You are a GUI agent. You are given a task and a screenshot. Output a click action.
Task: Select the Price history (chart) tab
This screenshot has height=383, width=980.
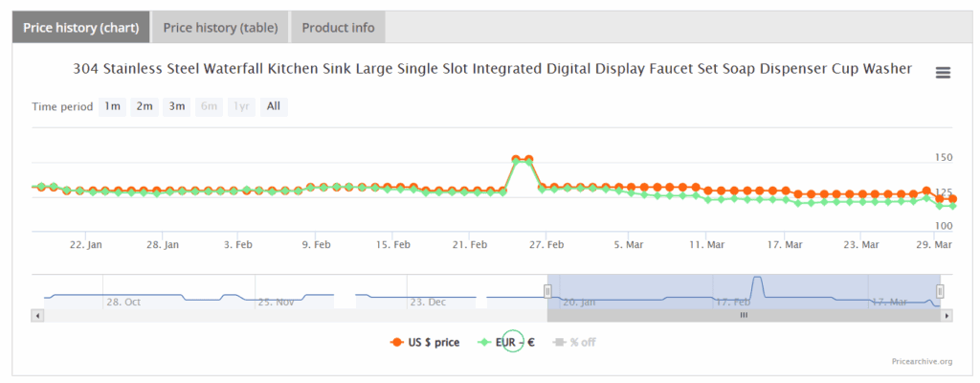[x=80, y=28]
